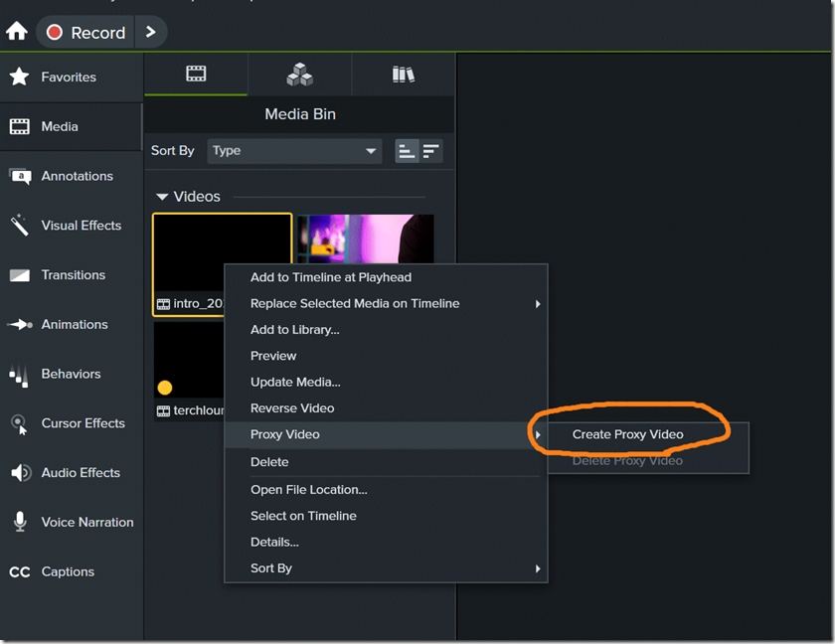Screen dimensions: 835x644
Task: Expand the arrow next to Record
Action: point(151,33)
